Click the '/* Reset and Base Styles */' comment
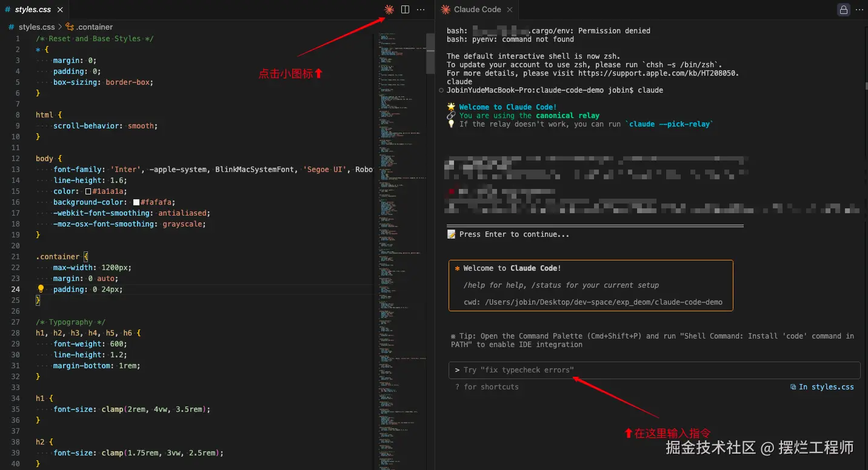The height and width of the screenshot is (470, 868). (95, 39)
